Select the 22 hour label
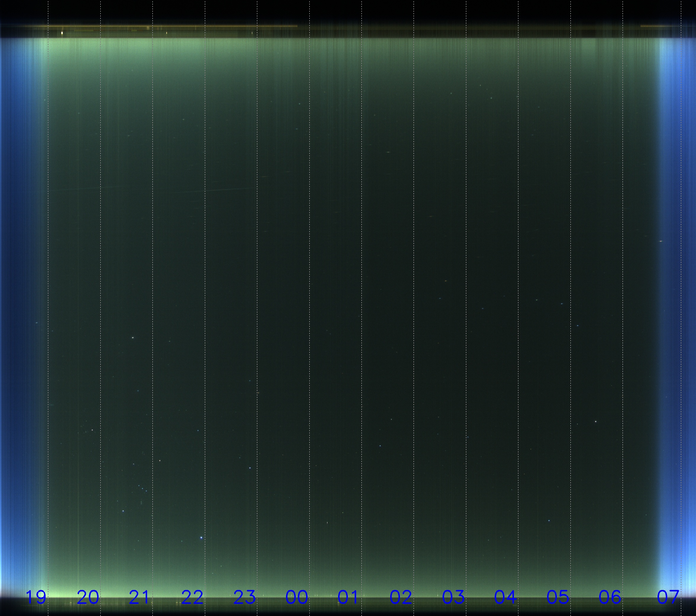The width and height of the screenshot is (696, 616). 192,597
